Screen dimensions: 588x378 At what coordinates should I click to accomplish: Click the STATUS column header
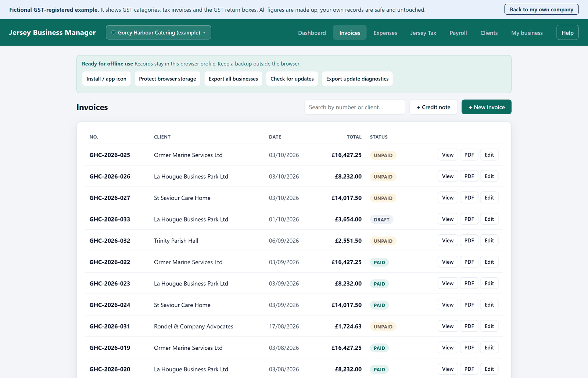tap(379, 137)
